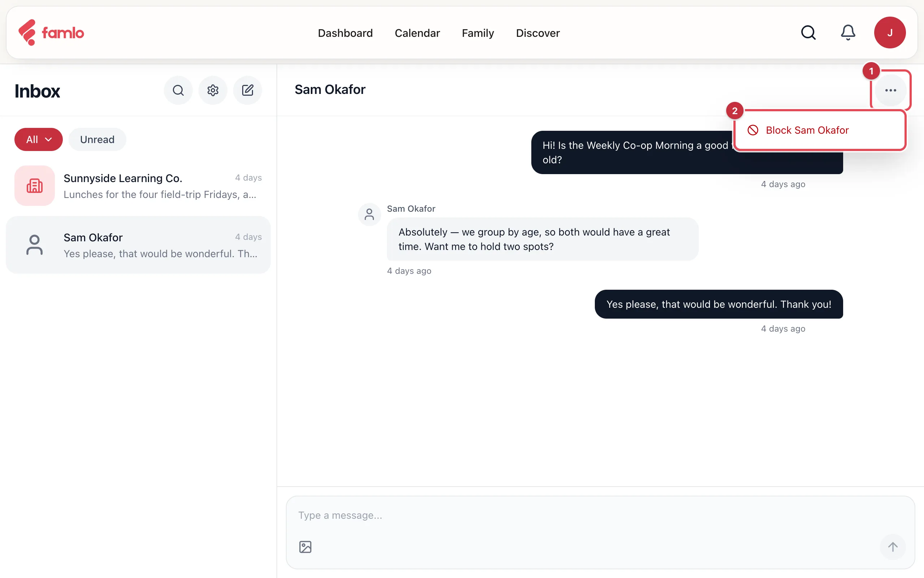The height and width of the screenshot is (578, 924).
Task: Open inbox settings gear
Action: pos(213,90)
